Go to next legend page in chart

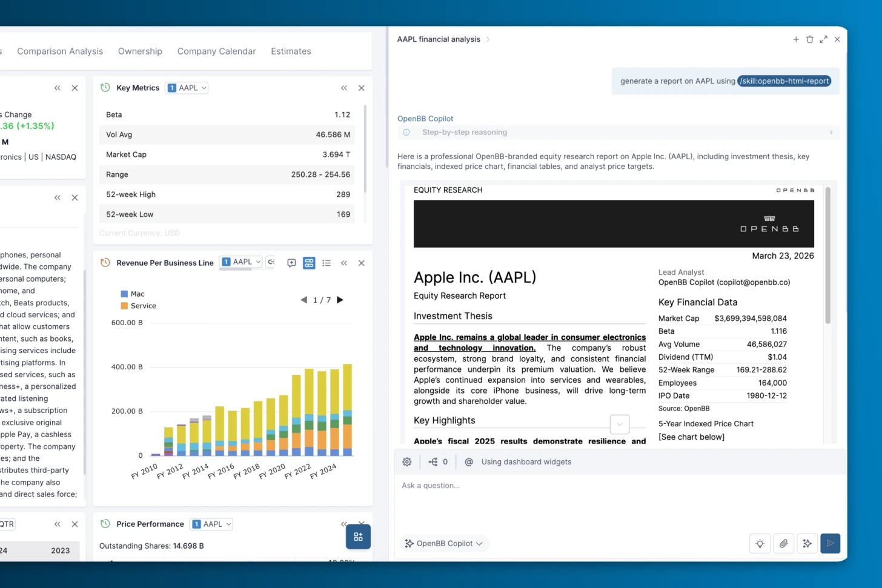tap(340, 300)
